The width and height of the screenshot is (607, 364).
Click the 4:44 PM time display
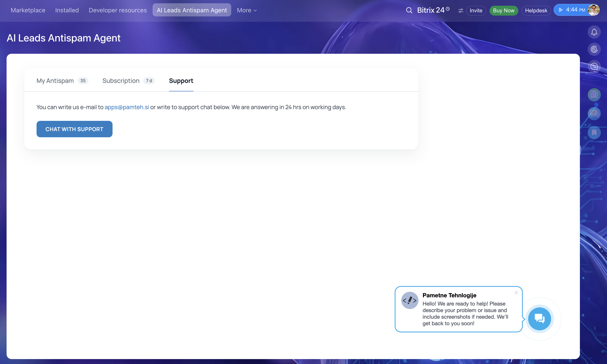point(575,10)
